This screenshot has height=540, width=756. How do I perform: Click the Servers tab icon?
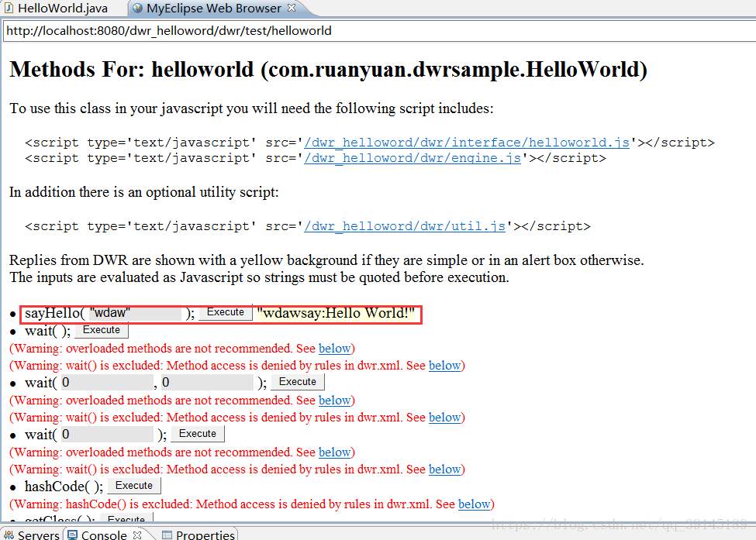click(9, 535)
